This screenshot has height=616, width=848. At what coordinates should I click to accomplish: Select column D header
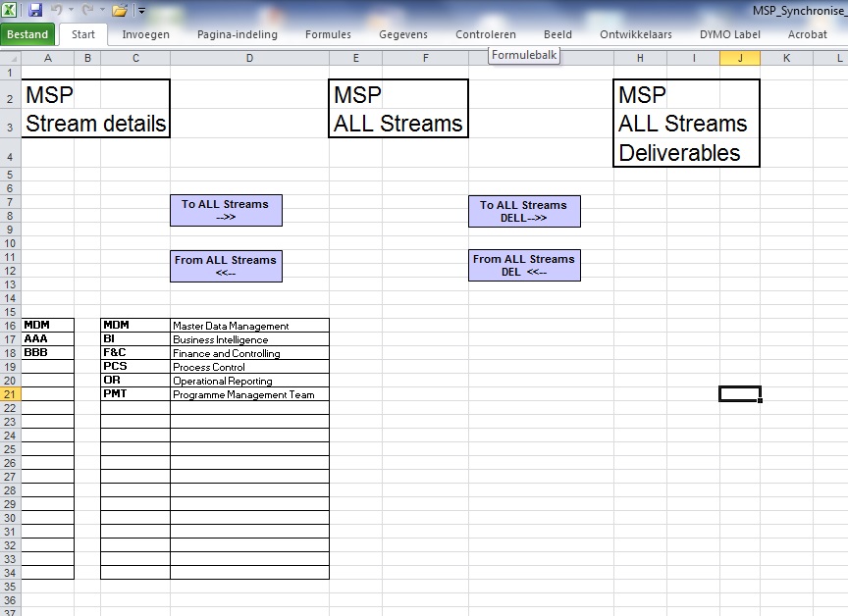click(x=249, y=58)
